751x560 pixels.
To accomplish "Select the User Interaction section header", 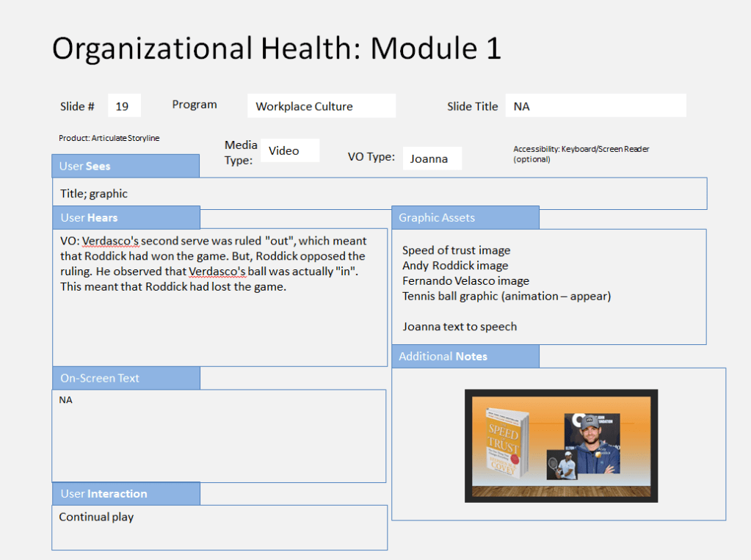I will (126, 493).
